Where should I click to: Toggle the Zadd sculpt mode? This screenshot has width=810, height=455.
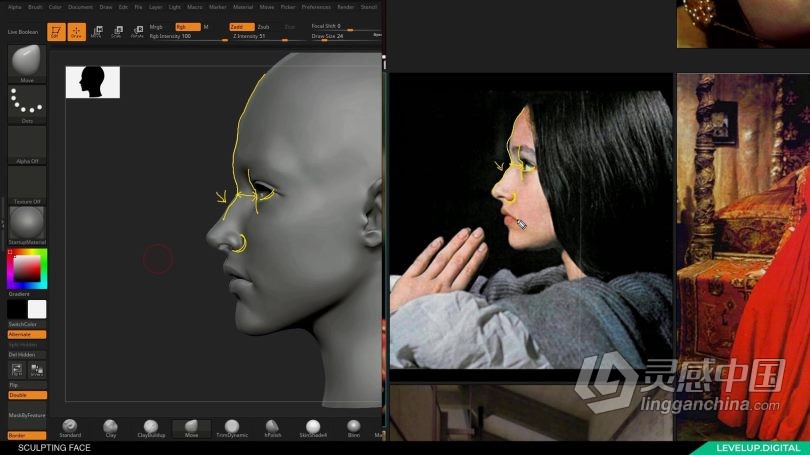point(242,27)
